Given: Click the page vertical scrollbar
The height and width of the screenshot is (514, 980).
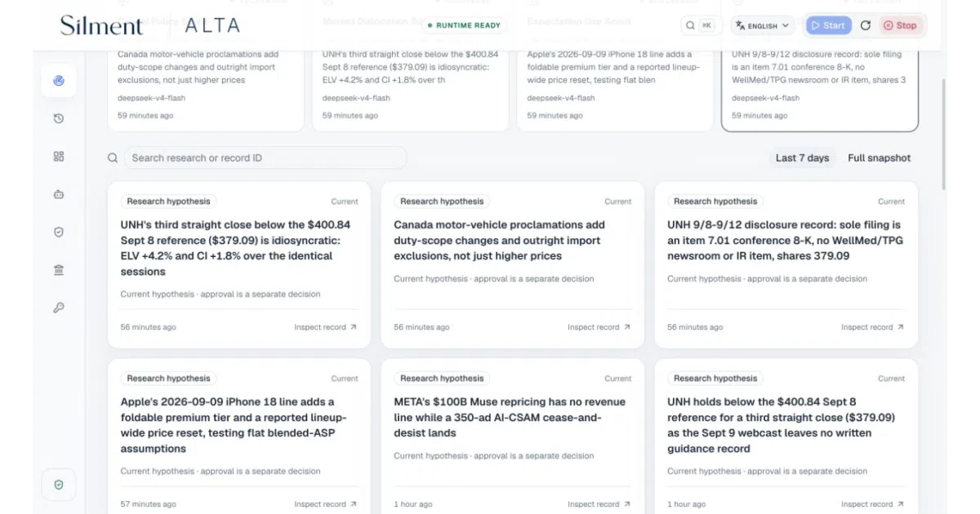Looking at the screenshot, I should (943, 131).
